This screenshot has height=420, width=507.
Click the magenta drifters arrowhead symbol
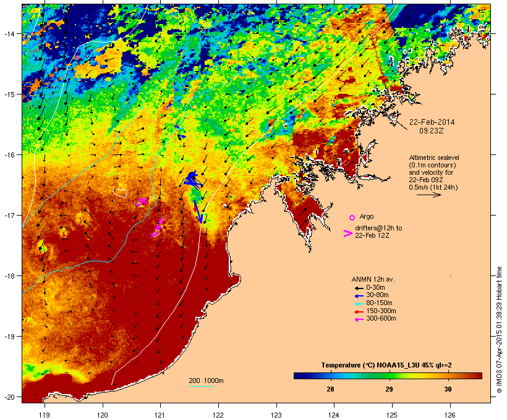(x=347, y=233)
